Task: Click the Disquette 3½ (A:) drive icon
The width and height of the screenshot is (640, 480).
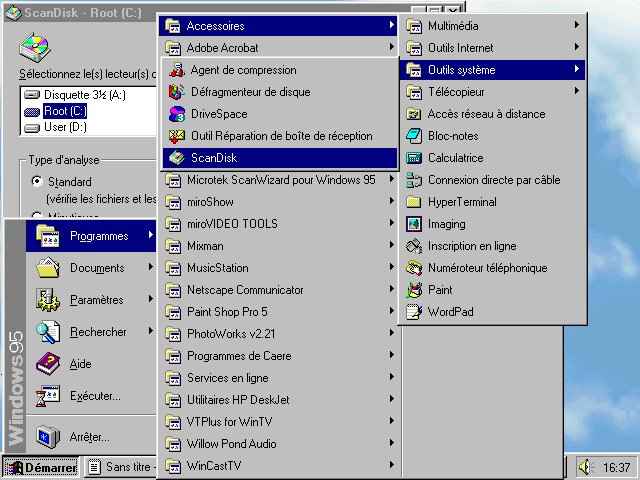Action: pyautogui.click(x=32, y=95)
